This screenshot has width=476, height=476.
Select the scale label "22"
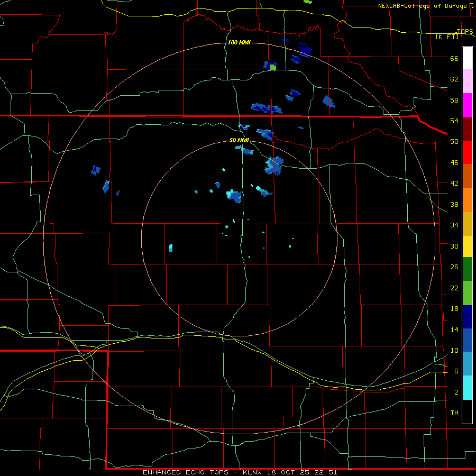click(454, 288)
